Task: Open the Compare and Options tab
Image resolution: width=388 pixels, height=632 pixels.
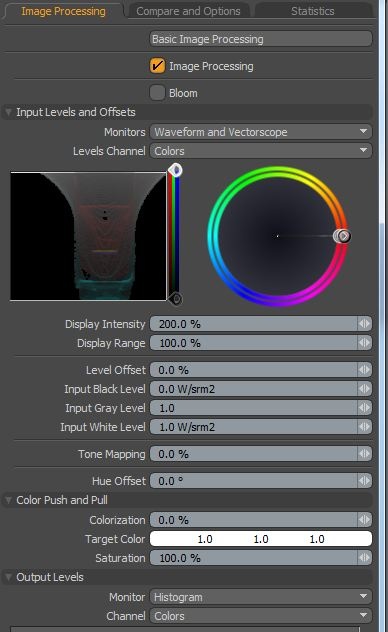Action: point(188,11)
